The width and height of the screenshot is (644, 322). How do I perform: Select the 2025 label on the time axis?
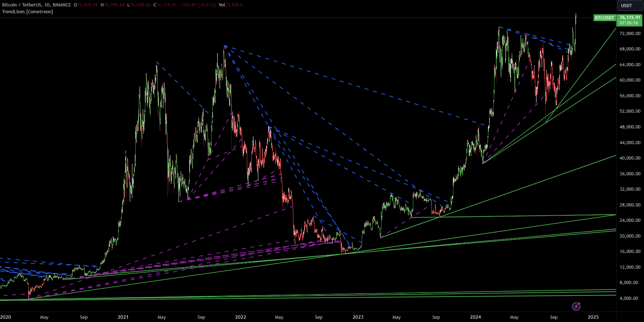(x=593, y=317)
